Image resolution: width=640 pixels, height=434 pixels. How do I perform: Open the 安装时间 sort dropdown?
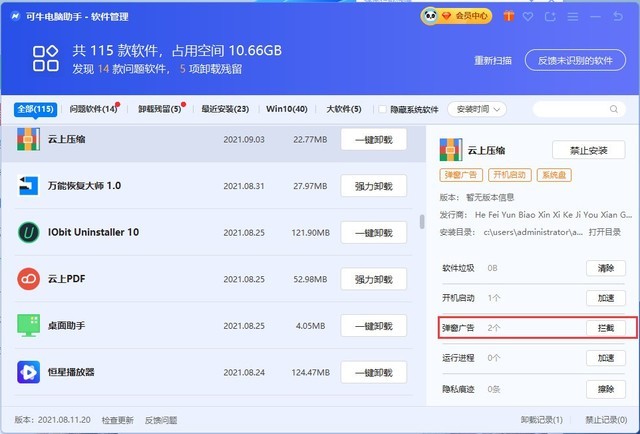coord(477,109)
